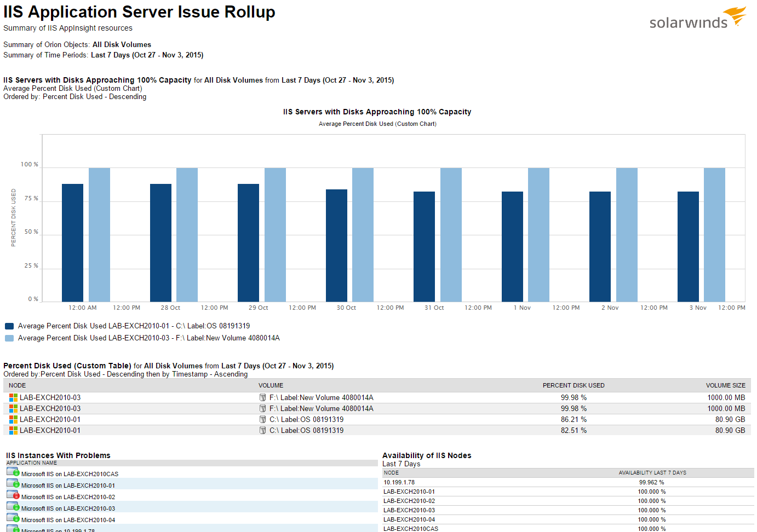Click the VOLUME SIZE column header
The width and height of the screenshot is (757, 532).
click(725, 386)
